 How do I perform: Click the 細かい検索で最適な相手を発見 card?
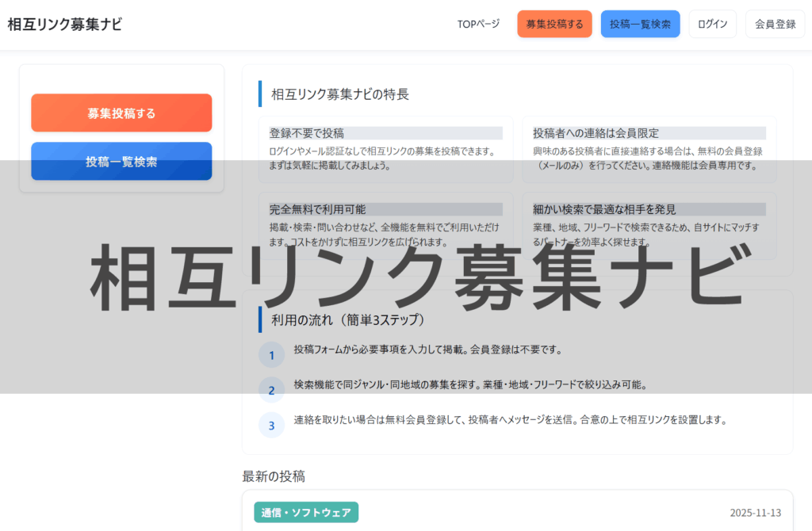[x=649, y=225]
